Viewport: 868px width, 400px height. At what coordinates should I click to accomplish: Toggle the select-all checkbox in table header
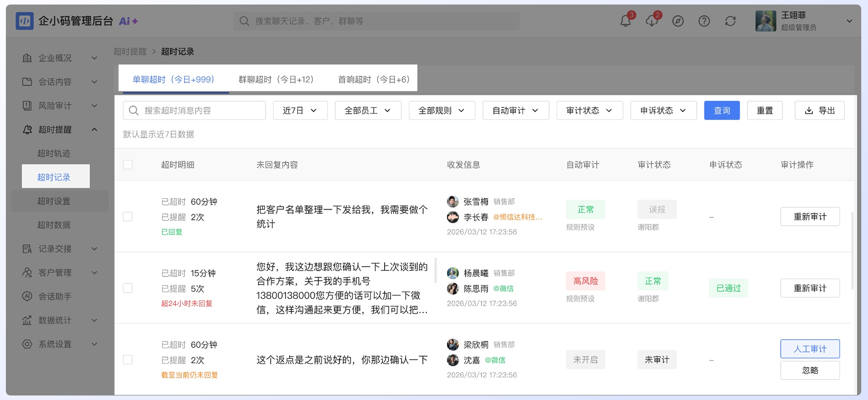[128, 164]
